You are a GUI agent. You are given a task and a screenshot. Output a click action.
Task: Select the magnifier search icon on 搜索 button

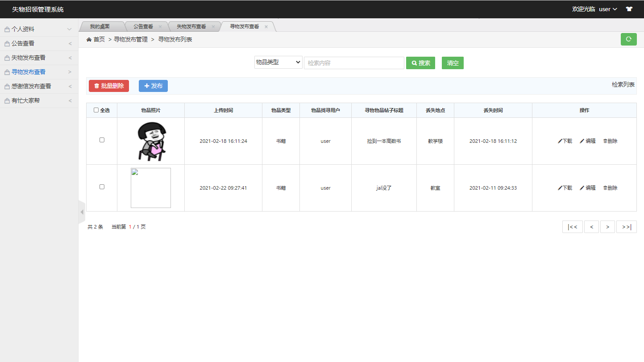(x=414, y=62)
